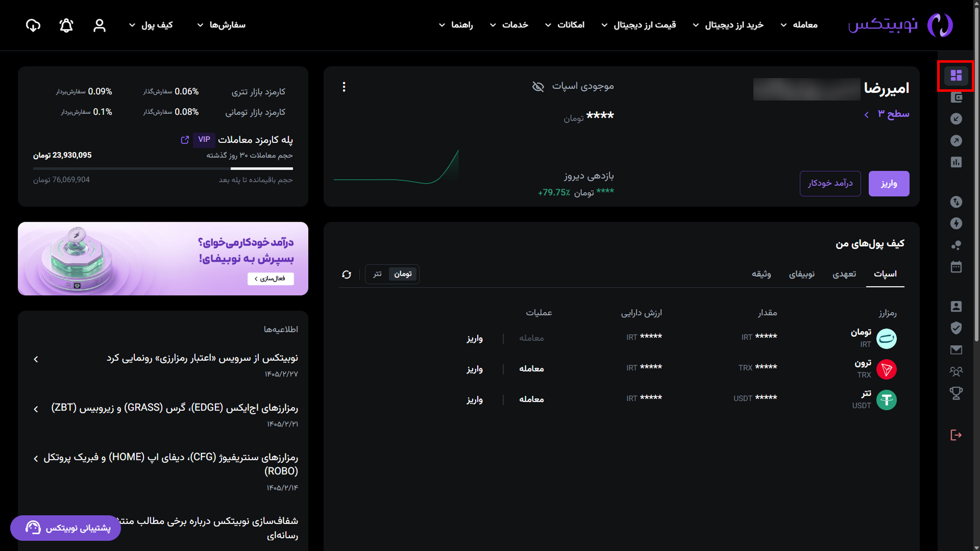Click the deposit down-left arrow sidebar icon

[x=956, y=119]
